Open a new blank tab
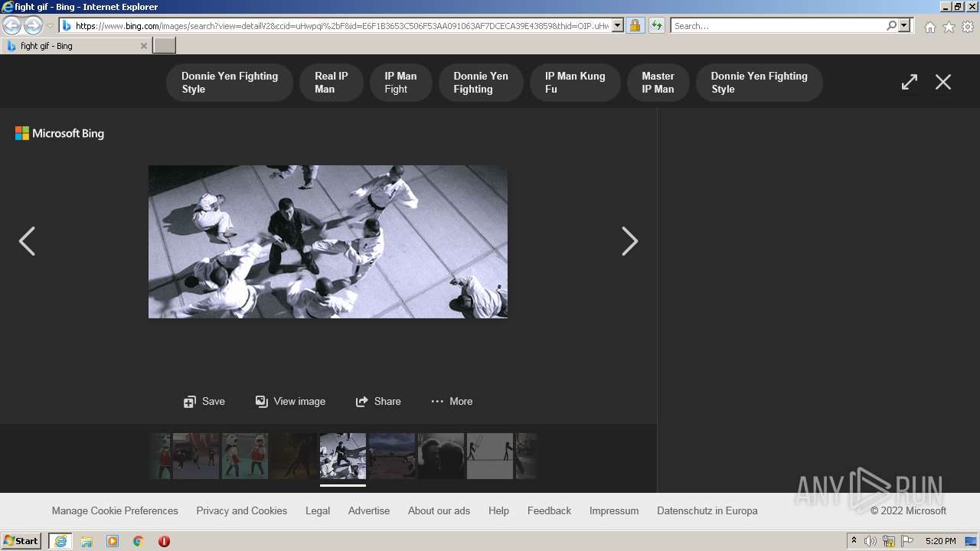This screenshot has height=551, width=980. (165, 46)
